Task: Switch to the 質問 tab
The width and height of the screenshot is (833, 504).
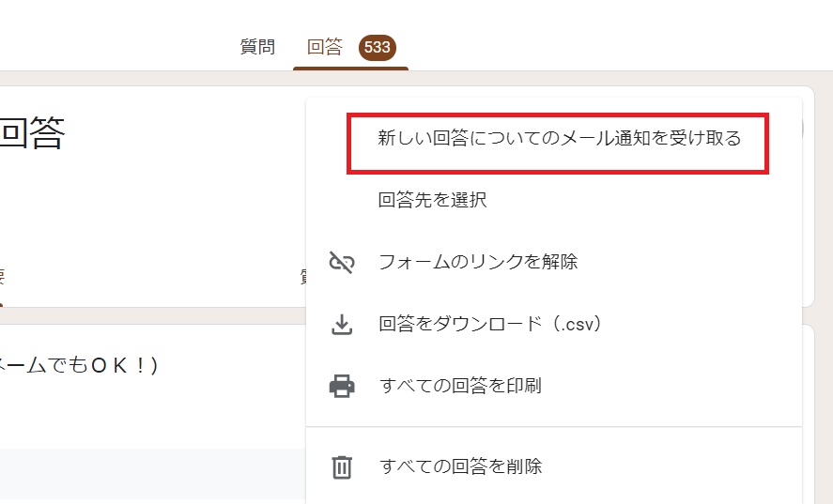Action: [x=257, y=47]
